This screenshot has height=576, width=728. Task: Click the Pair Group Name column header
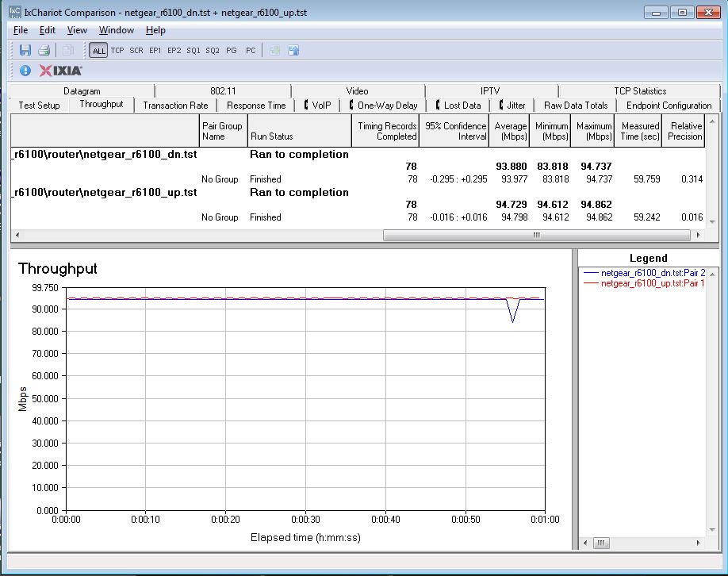pos(223,131)
